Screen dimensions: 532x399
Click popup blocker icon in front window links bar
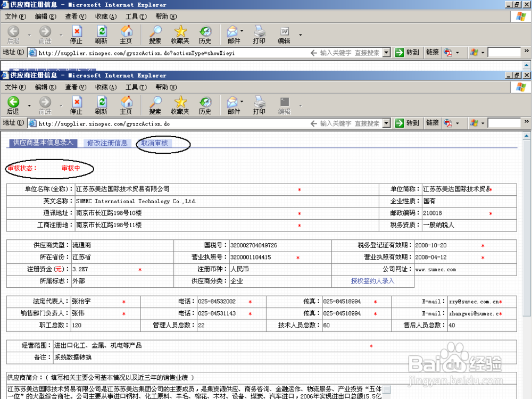tap(448, 123)
